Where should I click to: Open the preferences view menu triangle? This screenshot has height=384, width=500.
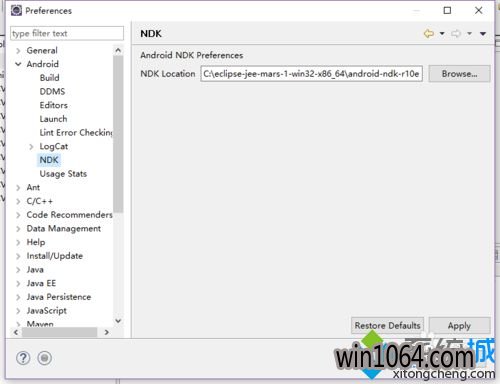(483, 33)
